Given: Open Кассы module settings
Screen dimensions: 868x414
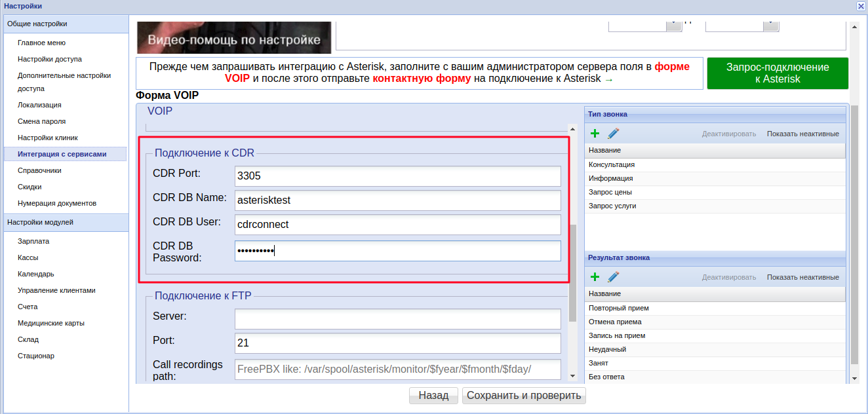Looking at the screenshot, I should [28, 257].
